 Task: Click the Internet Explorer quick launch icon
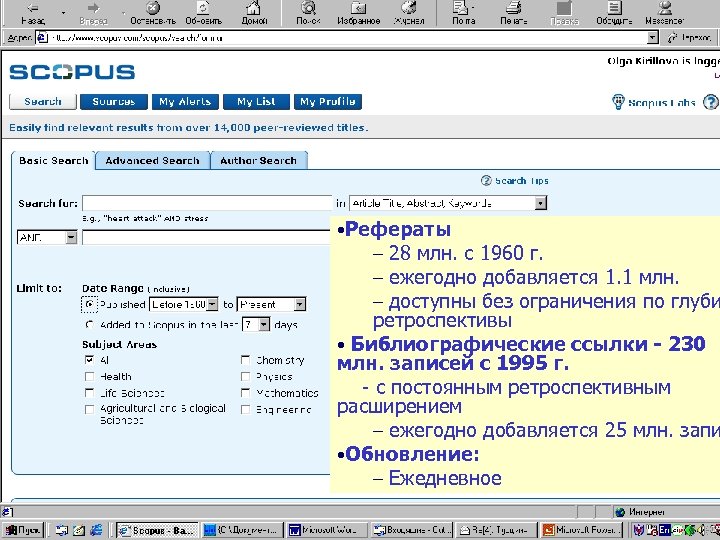tap(96, 530)
